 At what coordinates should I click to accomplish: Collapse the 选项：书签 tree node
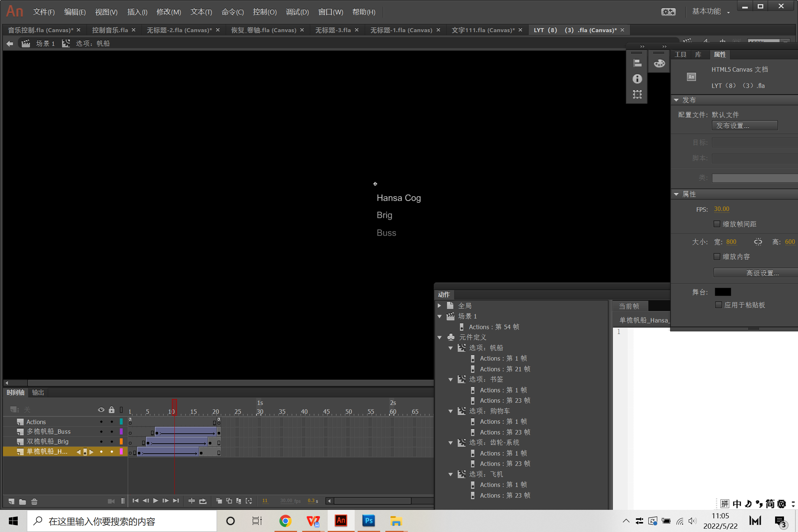click(450, 379)
